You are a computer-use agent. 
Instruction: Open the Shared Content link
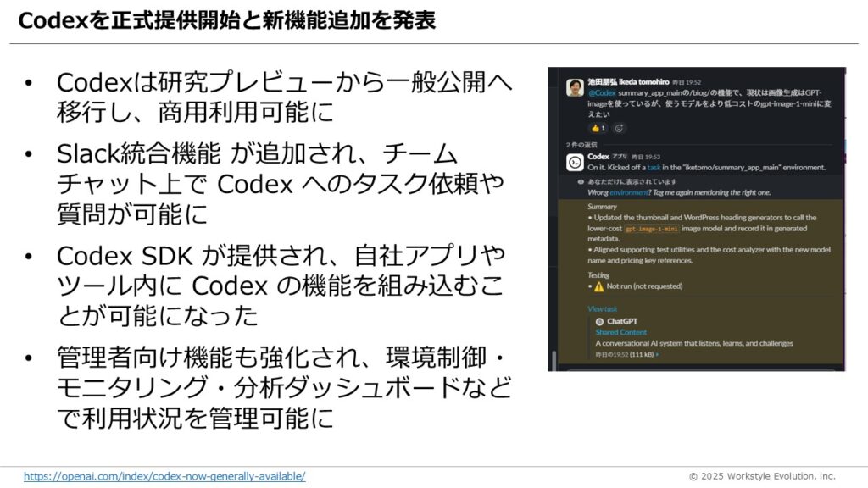click(620, 332)
